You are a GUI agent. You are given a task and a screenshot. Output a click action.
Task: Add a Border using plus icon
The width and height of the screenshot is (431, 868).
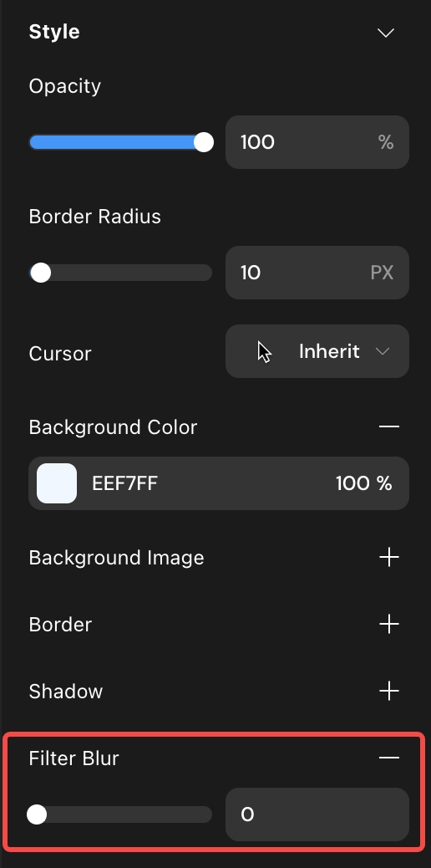(389, 624)
